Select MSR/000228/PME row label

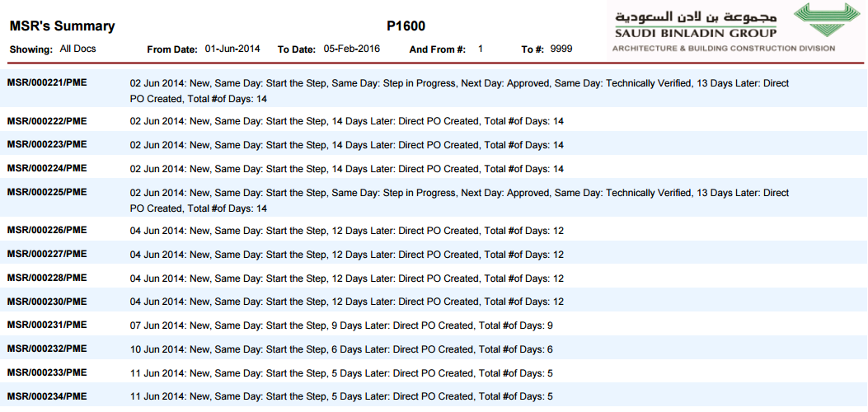click(47, 278)
